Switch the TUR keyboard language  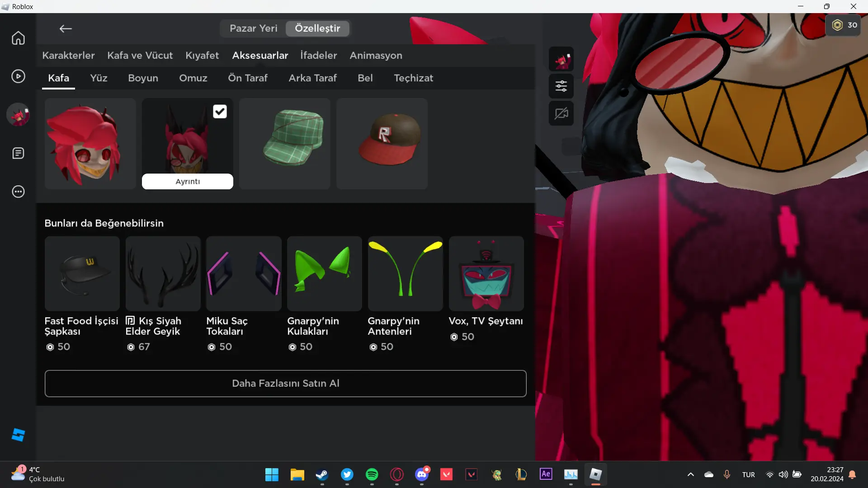(x=748, y=474)
